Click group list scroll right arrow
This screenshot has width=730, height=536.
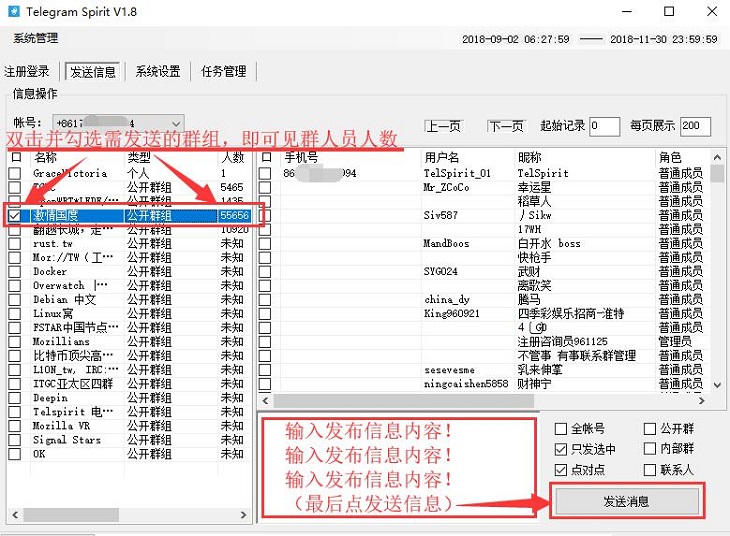(243, 515)
